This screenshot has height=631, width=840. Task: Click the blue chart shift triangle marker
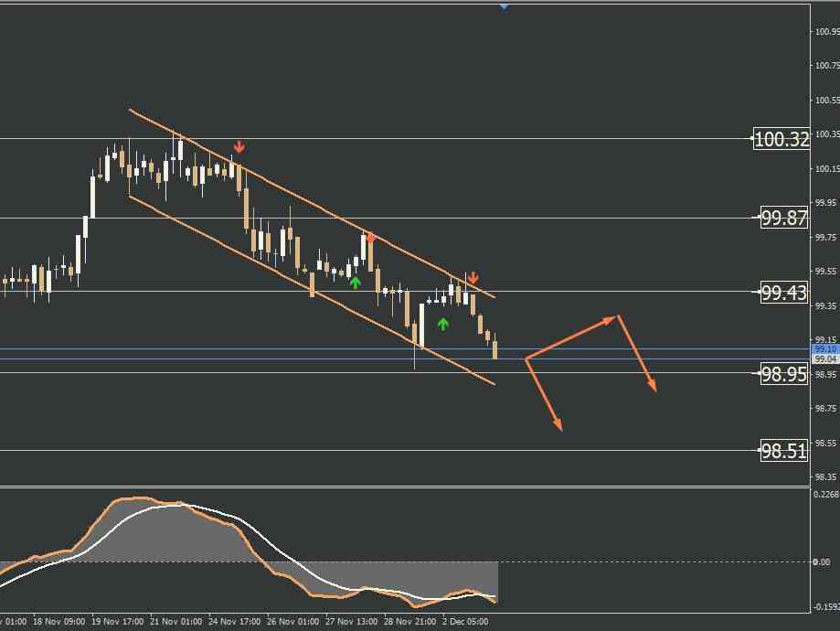tap(505, 5)
